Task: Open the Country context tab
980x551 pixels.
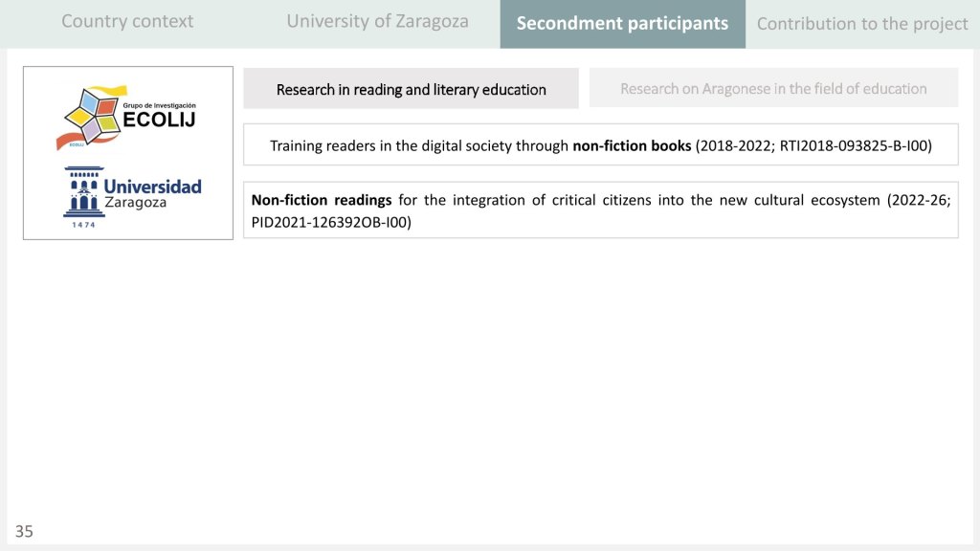Action: [127, 21]
